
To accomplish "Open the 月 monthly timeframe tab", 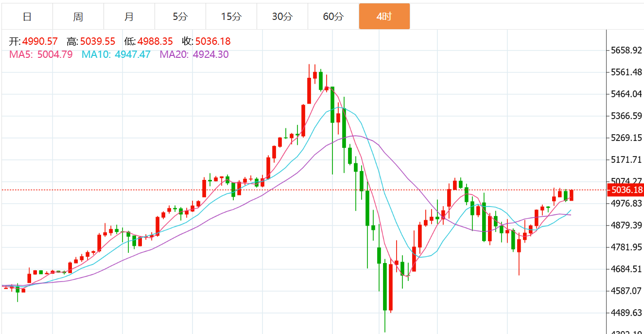I will [129, 17].
